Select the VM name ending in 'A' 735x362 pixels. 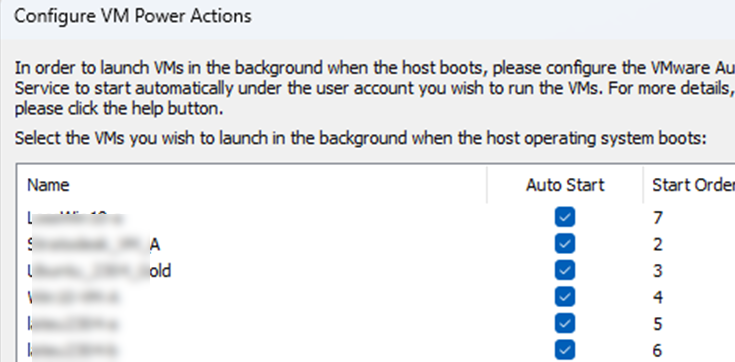(x=94, y=244)
